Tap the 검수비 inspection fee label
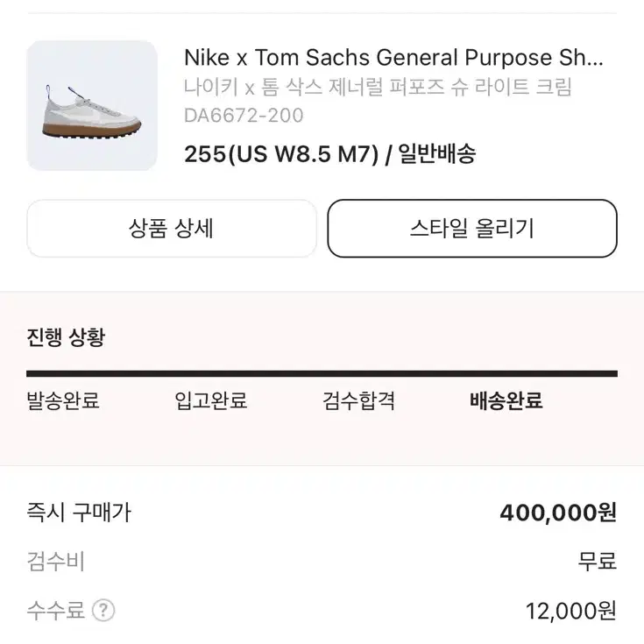This screenshot has height=644, width=644. [x=56, y=562]
